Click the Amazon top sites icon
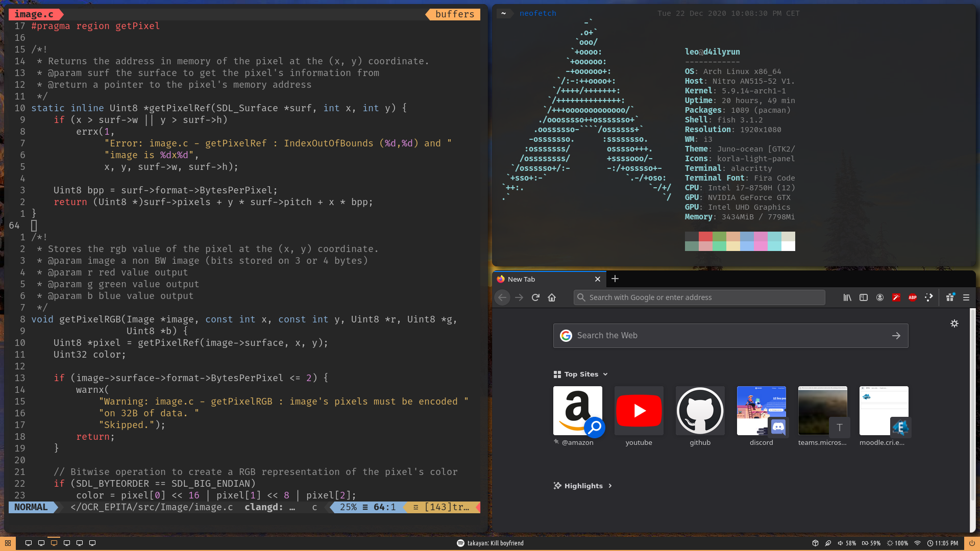 [578, 410]
